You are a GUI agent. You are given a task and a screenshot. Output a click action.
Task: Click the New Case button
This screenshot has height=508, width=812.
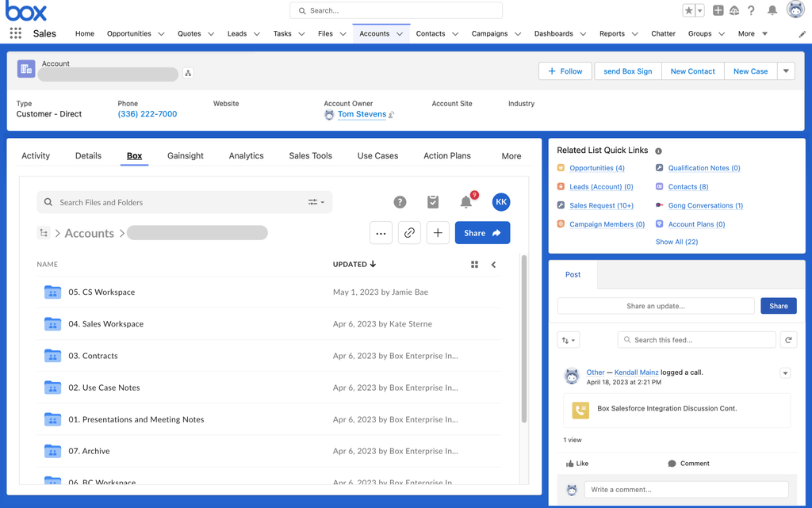[750, 71]
